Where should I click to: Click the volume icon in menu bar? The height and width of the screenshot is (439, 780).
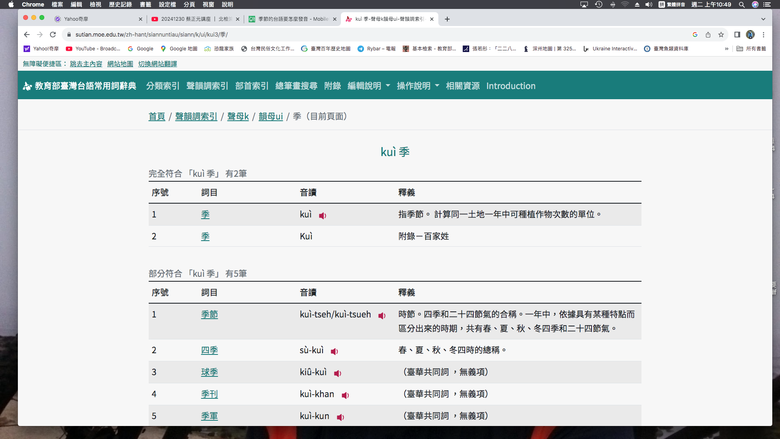649,4
